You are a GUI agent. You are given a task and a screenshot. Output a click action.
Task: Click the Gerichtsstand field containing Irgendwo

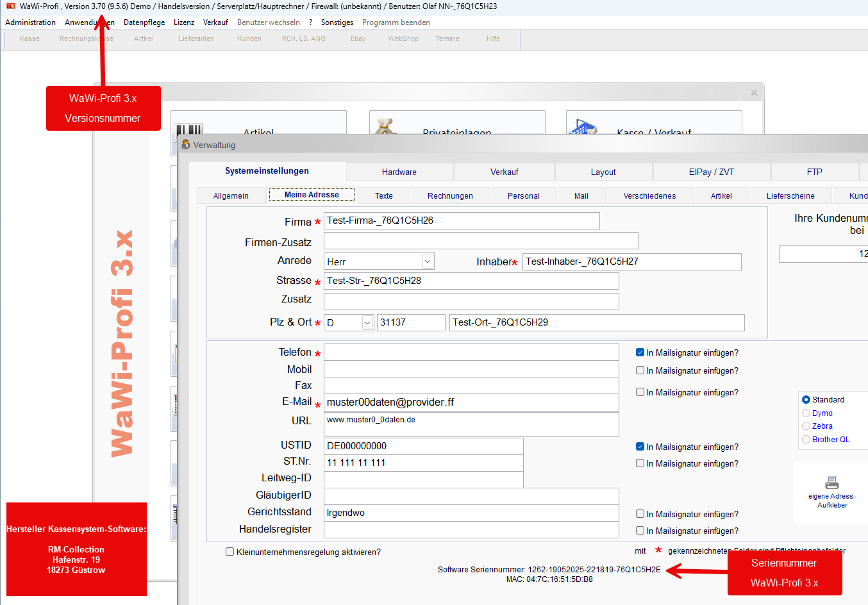pyautogui.click(x=471, y=513)
